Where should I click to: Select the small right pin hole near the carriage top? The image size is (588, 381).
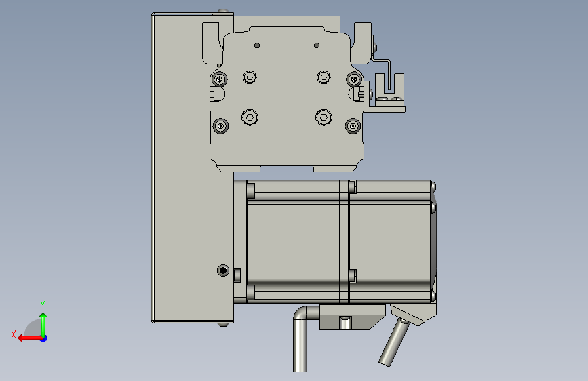[x=317, y=45]
